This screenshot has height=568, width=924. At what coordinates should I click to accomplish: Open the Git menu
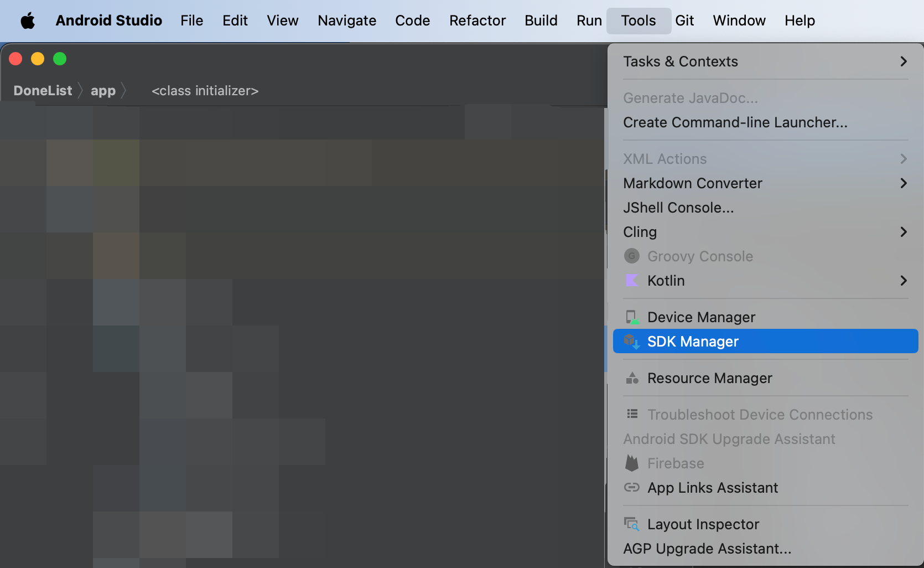point(684,21)
